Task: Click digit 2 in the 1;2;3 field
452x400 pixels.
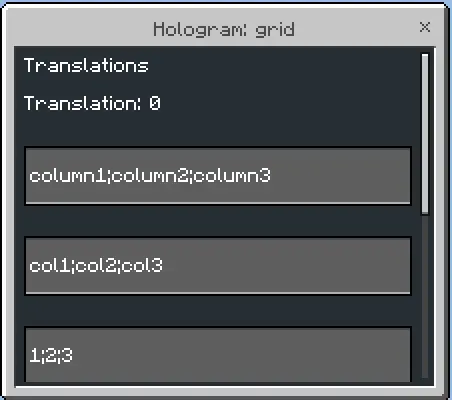Action: pyautogui.click(x=51, y=355)
